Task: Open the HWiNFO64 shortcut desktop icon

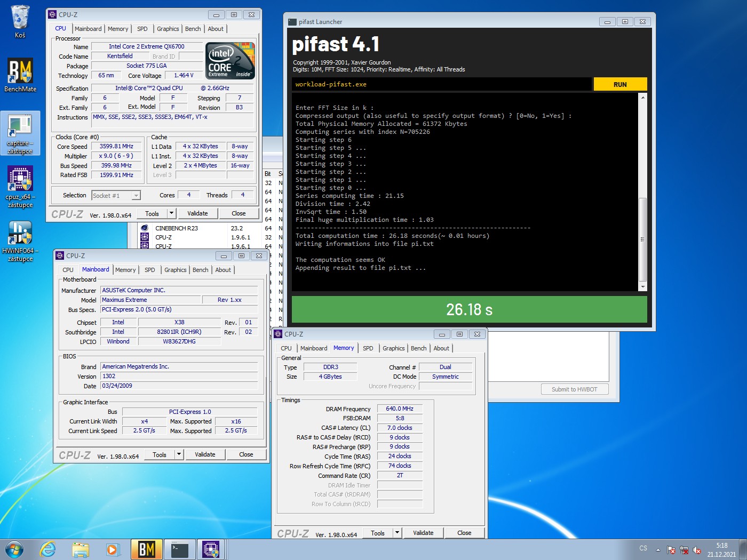Action: tap(20, 241)
